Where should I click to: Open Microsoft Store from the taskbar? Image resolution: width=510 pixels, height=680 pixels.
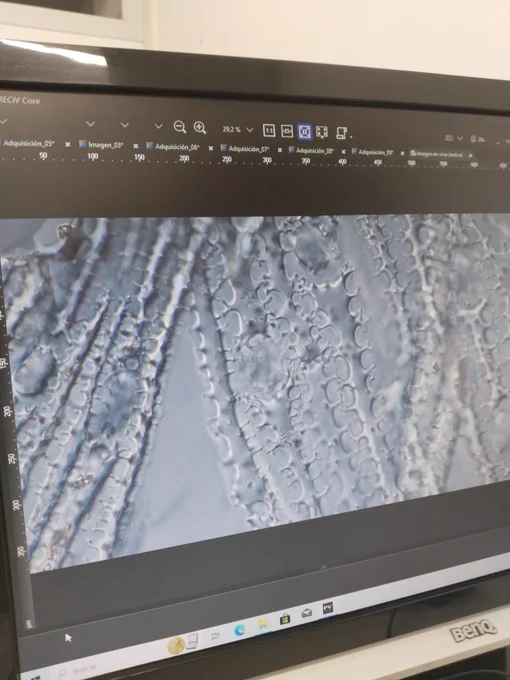[x=285, y=619]
